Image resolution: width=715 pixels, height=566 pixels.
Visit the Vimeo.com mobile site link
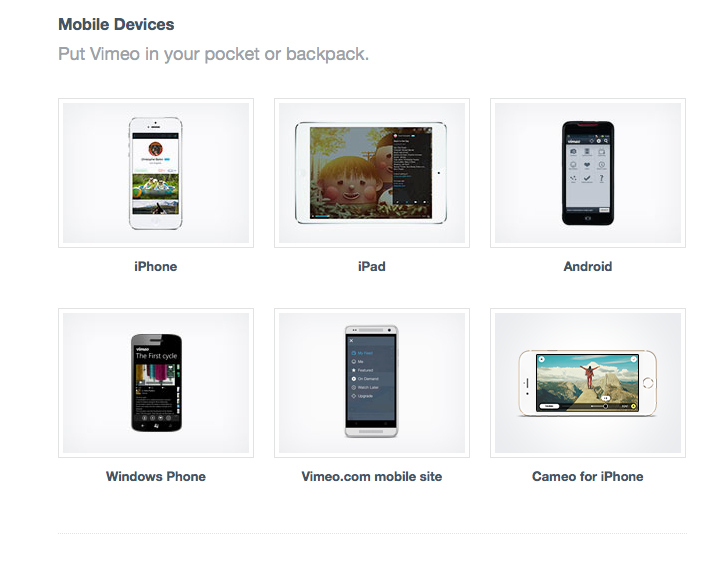(x=372, y=477)
